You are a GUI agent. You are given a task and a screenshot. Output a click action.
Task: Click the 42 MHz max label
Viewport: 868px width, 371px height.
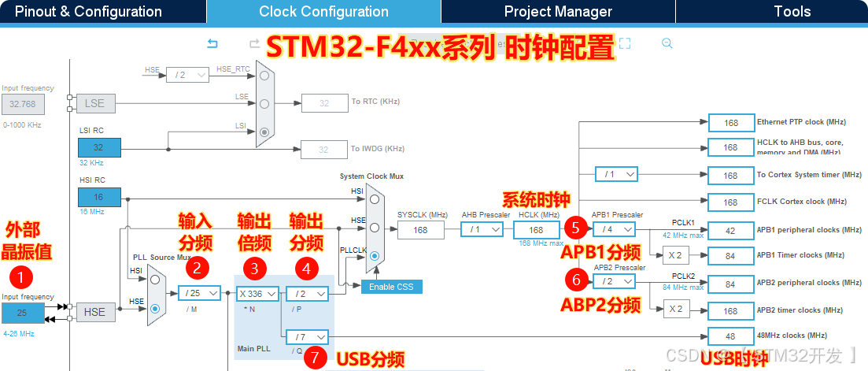click(x=684, y=235)
